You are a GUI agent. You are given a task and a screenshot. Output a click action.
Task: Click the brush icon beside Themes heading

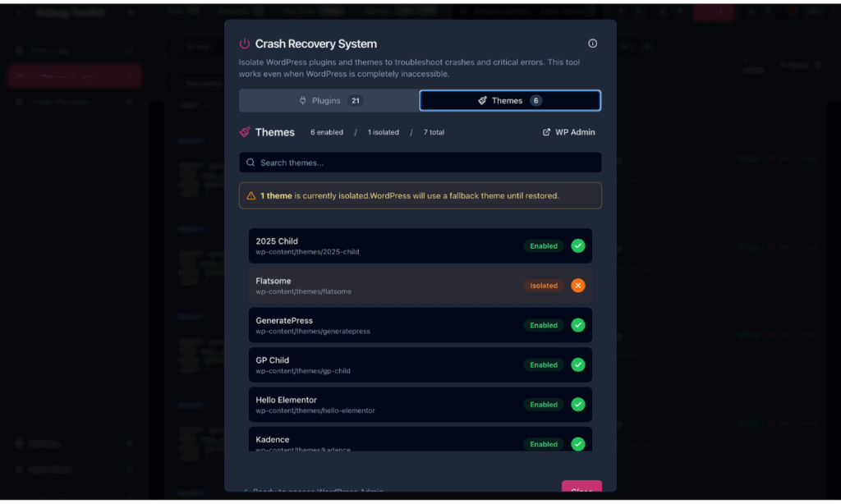point(245,132)
